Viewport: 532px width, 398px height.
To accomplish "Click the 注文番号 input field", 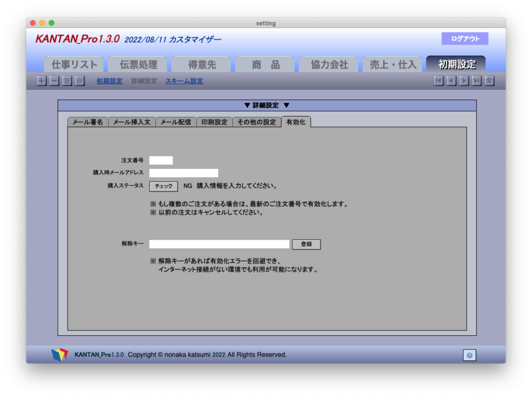I will [161, 160].
